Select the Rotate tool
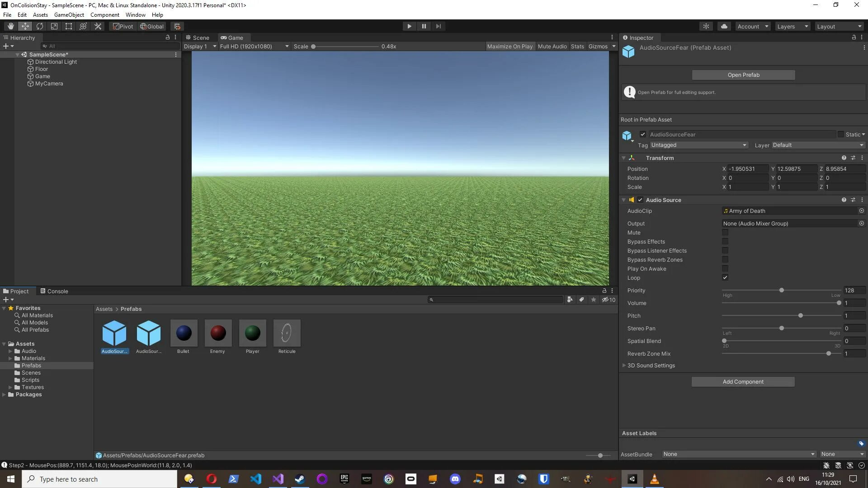The height and width of the screenshot is (488, 868). tap(40, 26)
